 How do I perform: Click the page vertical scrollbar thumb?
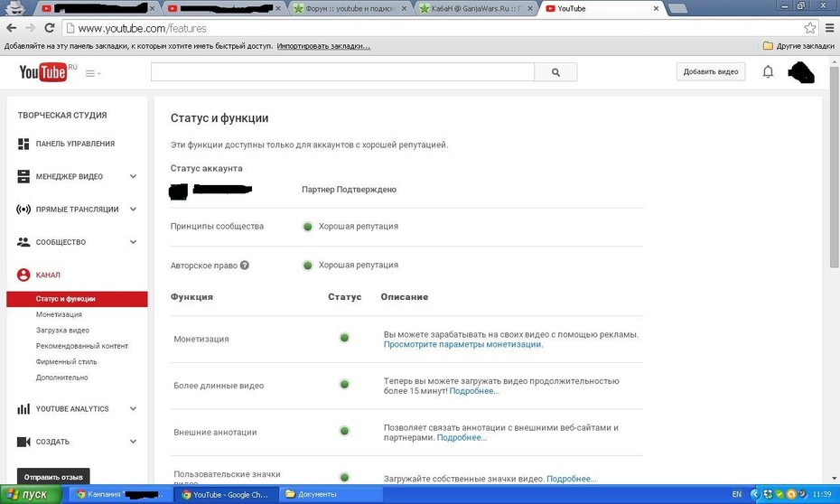[834, 166]
